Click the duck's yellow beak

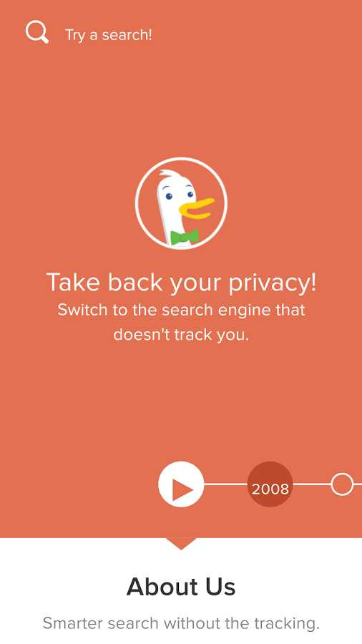[x=196, y=208]
